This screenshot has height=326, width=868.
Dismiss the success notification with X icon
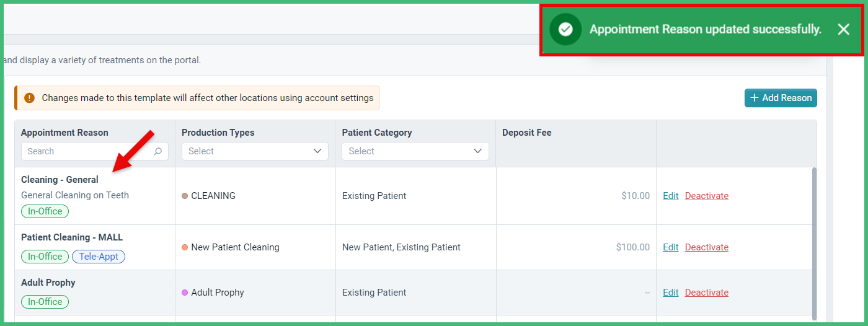(x=843, y=30)
